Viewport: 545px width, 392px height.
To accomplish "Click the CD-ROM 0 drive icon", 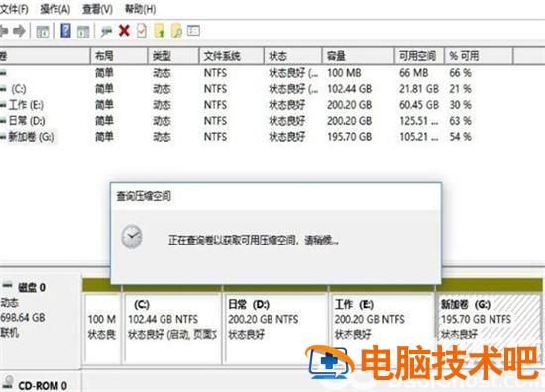I will pos(8,382).
